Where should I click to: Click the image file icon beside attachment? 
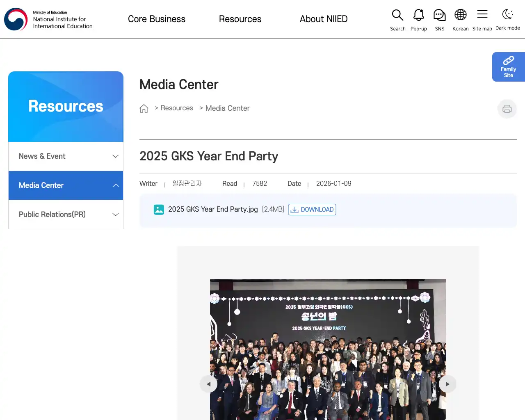pos(159,210)
